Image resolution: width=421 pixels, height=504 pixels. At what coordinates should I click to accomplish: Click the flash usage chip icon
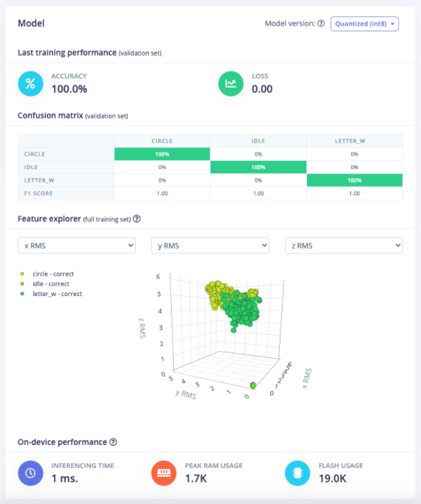297,473
